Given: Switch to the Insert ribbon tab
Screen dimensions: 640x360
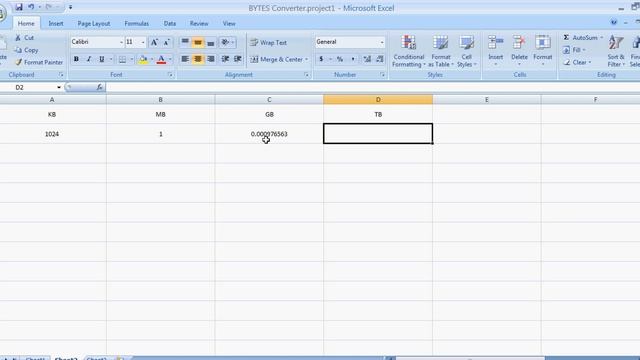Looking at the screenshot, I should click(x=56, y=24).
